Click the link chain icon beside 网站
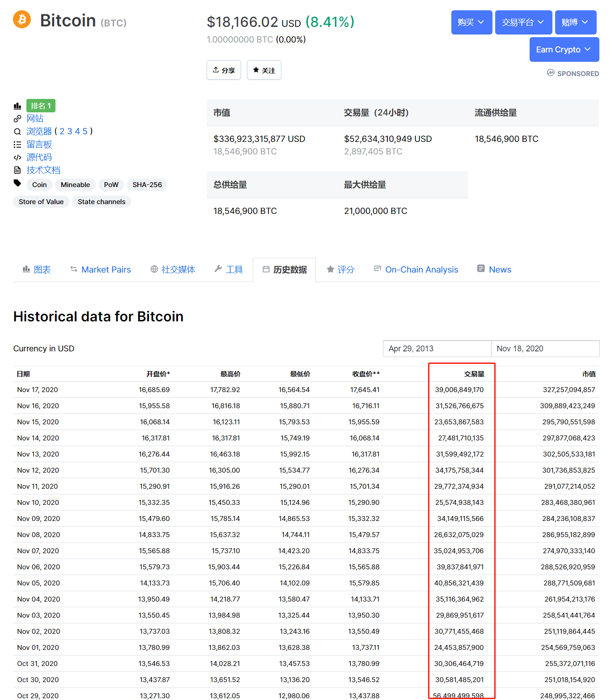This screenshot has height=700, width=611. (x=17, y=119)
